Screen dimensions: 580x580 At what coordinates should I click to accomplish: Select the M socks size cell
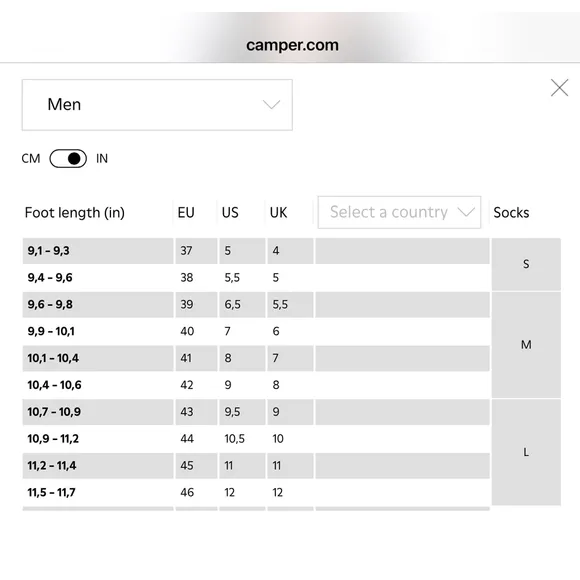[526, 345]
